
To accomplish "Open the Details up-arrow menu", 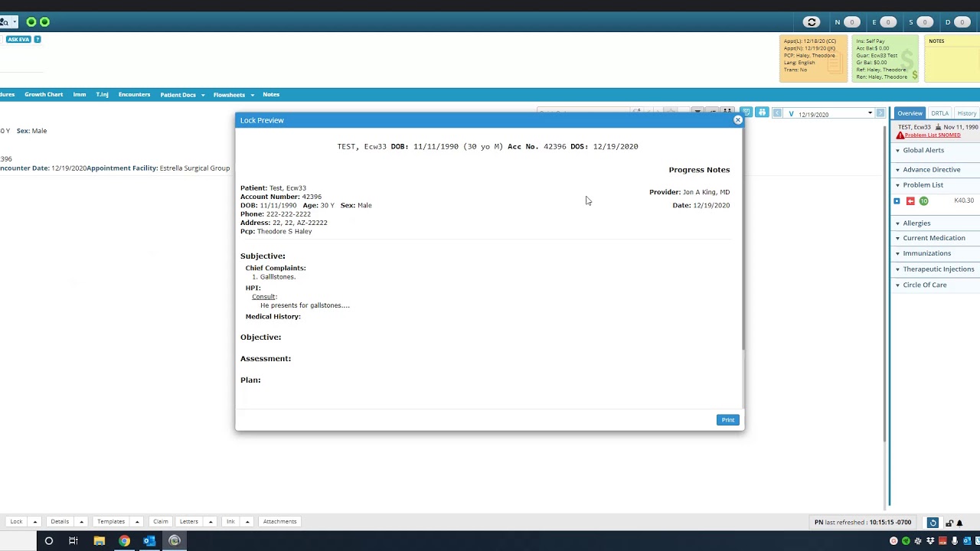I will point(81,522).
